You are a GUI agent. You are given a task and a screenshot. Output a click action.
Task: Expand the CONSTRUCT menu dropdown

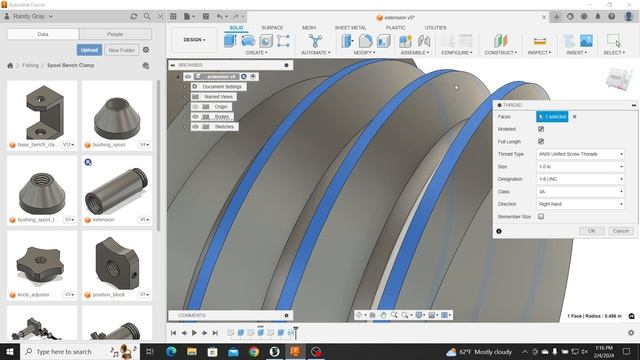point(501,53)
